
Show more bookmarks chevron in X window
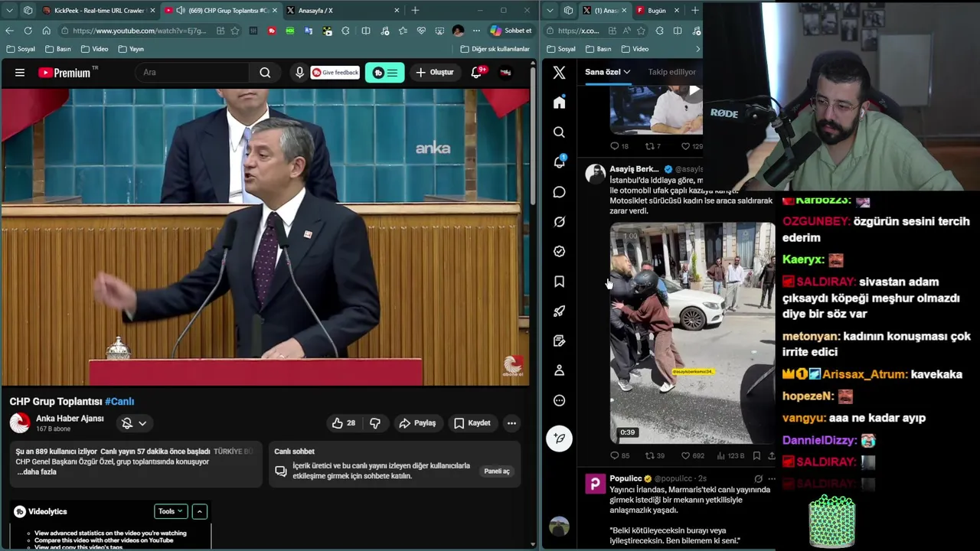[697, 49]
